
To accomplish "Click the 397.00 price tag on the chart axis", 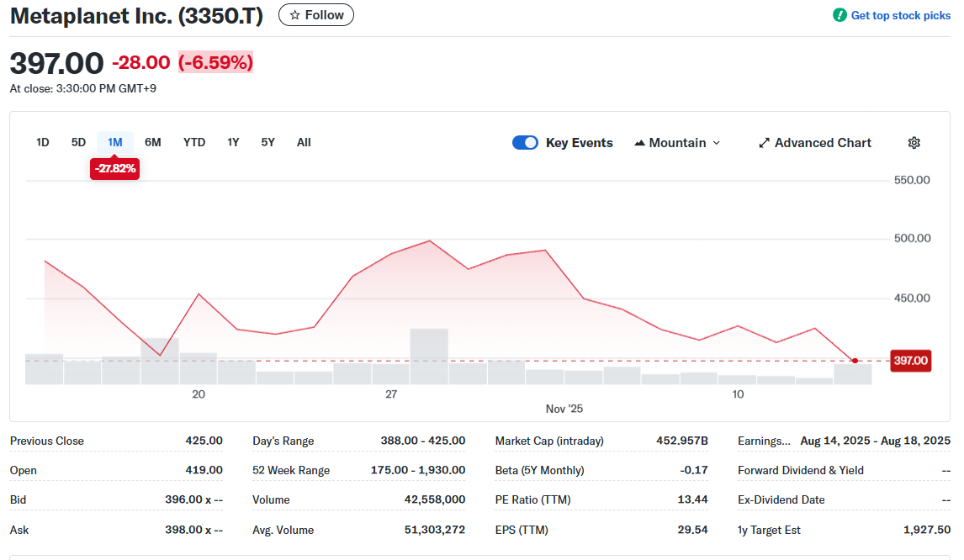I will (x=910, y=360).
